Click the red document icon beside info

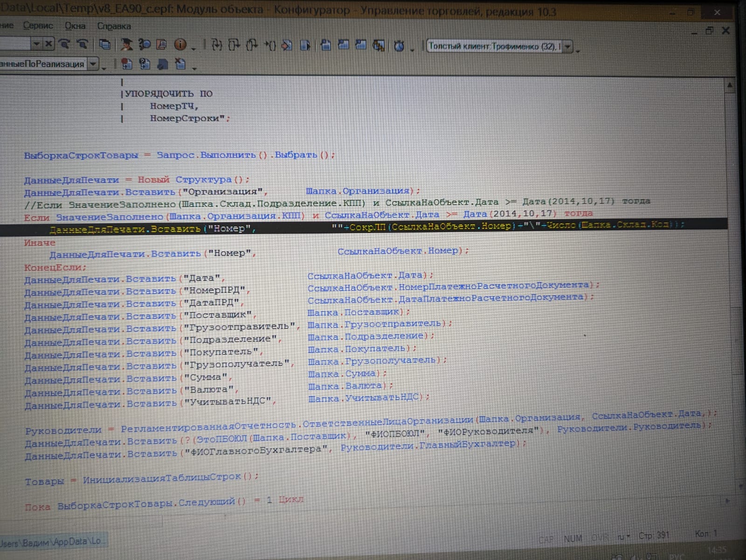tap(162, 45)
